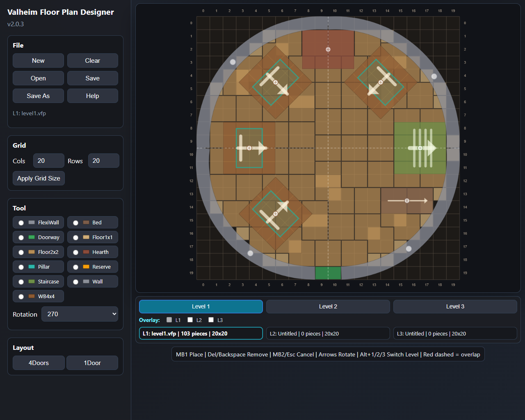The width and height of the screenshot is (525, 420).
Task: Select the upper-right diamond workbench piece
Action: (x=381, y=82)
